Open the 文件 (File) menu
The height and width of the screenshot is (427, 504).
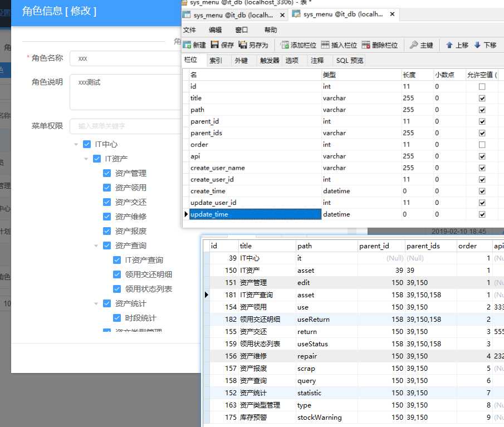tap(189, 30)
